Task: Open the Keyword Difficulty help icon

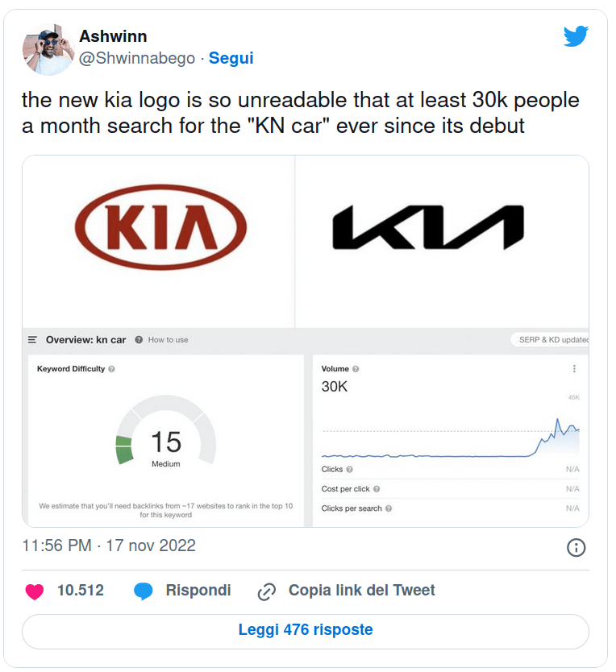Action: pos(112,369)
